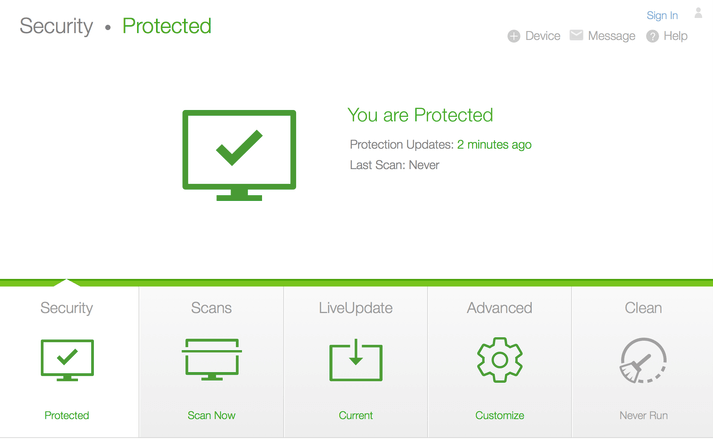Screen dimensions: 713x439
Task: Click the Help question mark icon
Action: (652, 36)
